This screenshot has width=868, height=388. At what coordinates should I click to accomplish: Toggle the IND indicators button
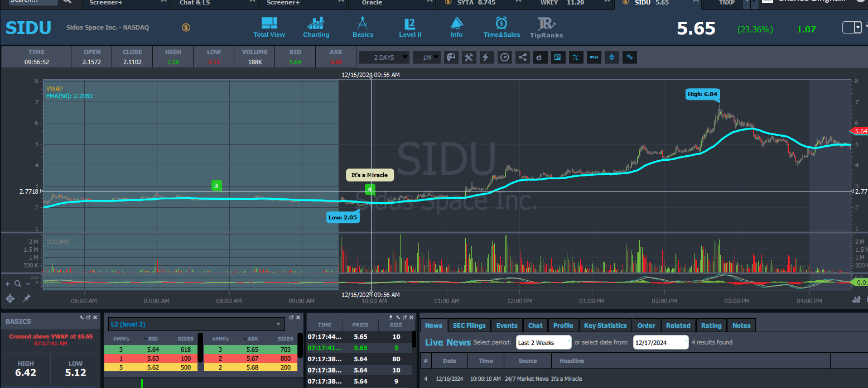point(594,57)
